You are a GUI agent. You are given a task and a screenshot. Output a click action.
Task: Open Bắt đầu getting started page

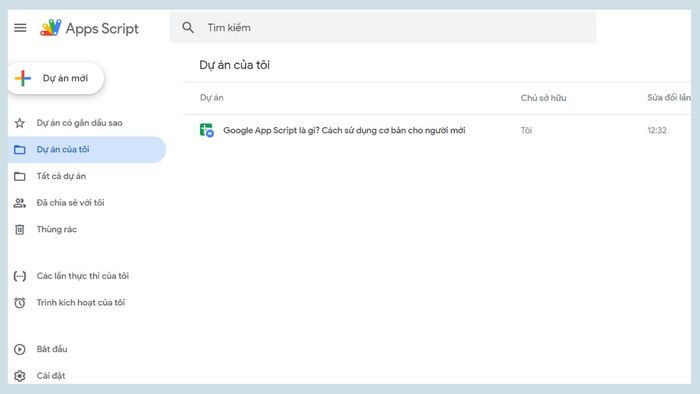pos(52,349)
